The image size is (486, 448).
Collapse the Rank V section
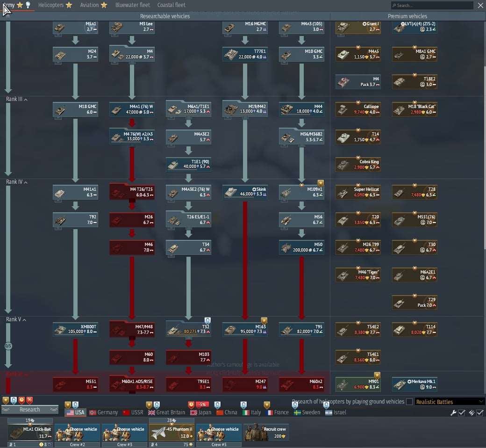tap(16, 319)
